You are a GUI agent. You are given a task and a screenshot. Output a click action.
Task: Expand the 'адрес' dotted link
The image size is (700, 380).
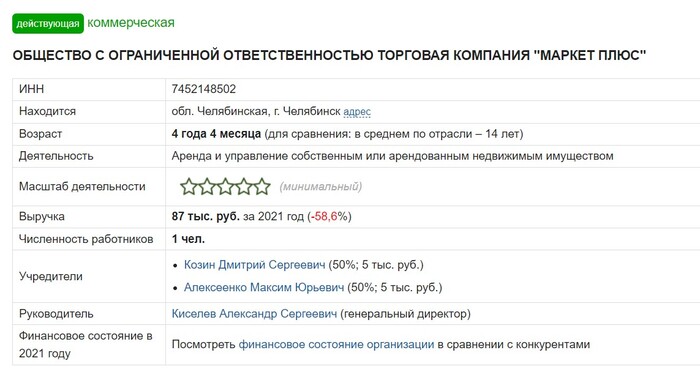pyautogui.click(x=357, y=112)
